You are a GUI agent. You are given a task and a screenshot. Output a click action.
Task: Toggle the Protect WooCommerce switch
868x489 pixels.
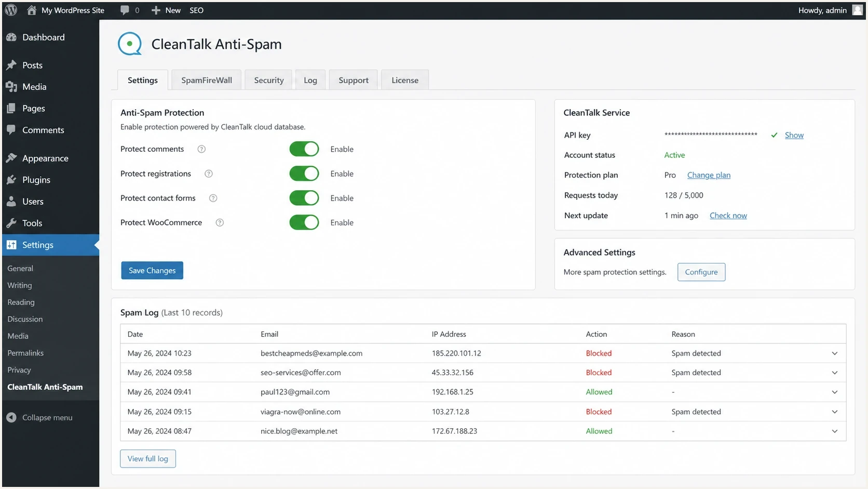coord(304,222)
